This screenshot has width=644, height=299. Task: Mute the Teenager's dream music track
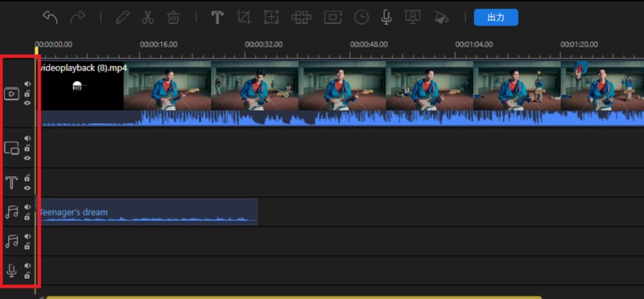(27, 207)
